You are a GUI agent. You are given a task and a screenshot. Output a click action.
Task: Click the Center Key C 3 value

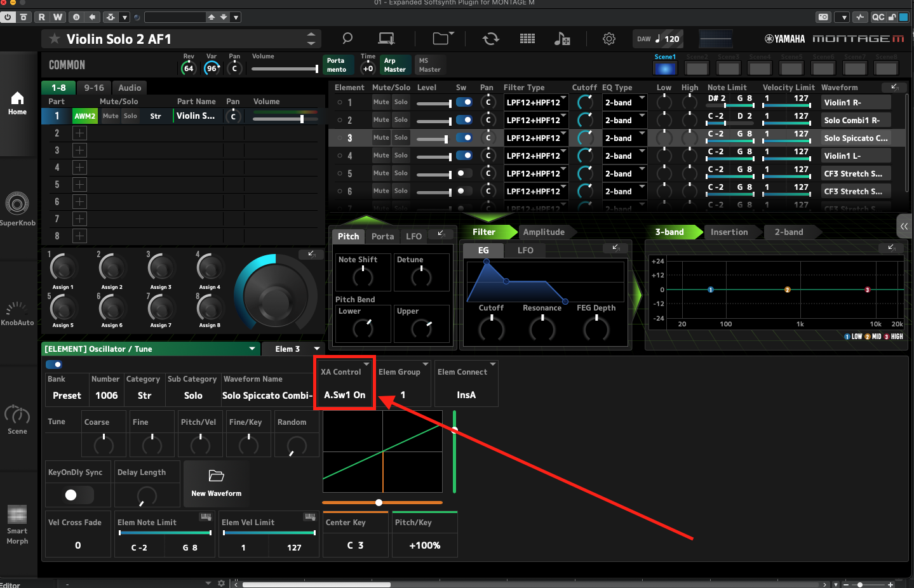[x=355, y=545]
